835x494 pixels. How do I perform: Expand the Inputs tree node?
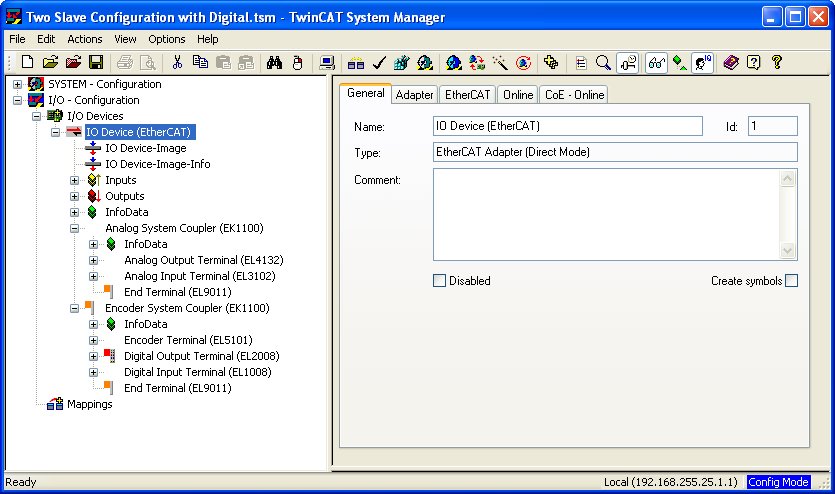75,180
